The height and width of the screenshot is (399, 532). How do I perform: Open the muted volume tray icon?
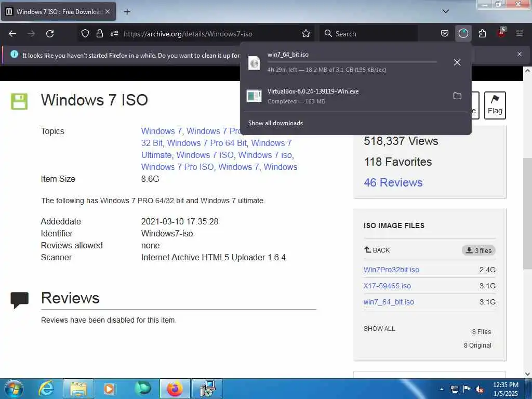(480, 390)
